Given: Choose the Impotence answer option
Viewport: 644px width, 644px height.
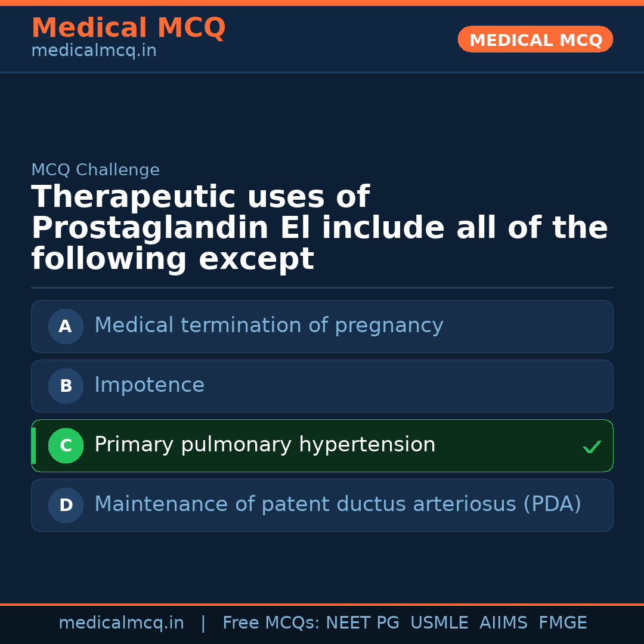Looking at the screenshot, I should [149, 385].
